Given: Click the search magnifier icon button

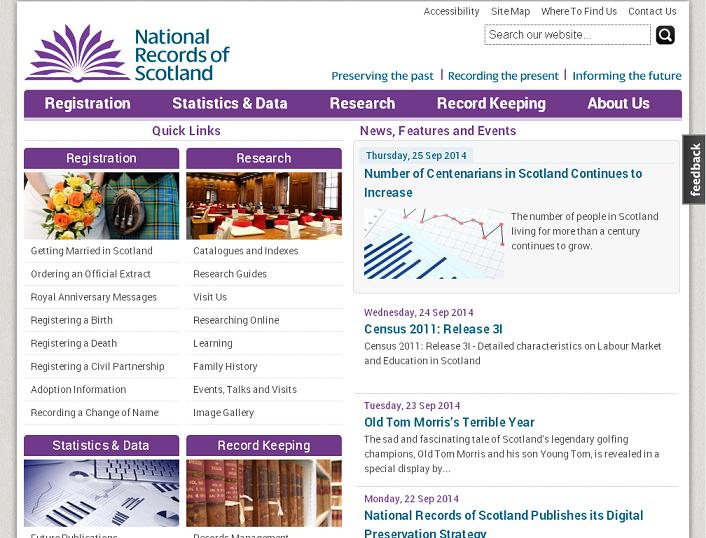Looking at the screenshot, I should pyautogui.click(x=665, y=35).
